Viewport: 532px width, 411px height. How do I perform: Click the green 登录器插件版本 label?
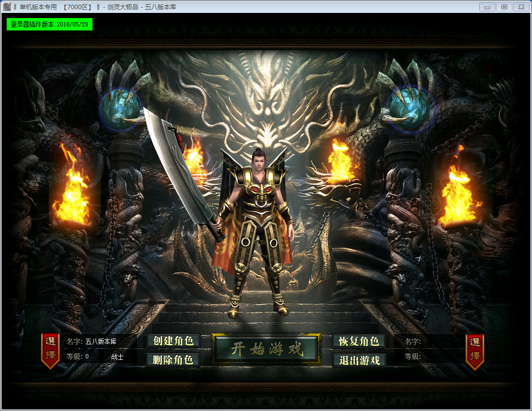click(50, 24)
